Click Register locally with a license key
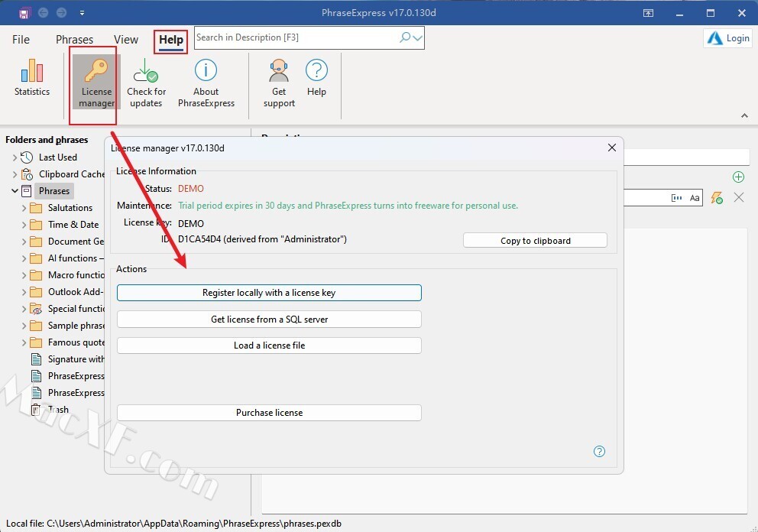The image size is (758, 532). point(269,293)
